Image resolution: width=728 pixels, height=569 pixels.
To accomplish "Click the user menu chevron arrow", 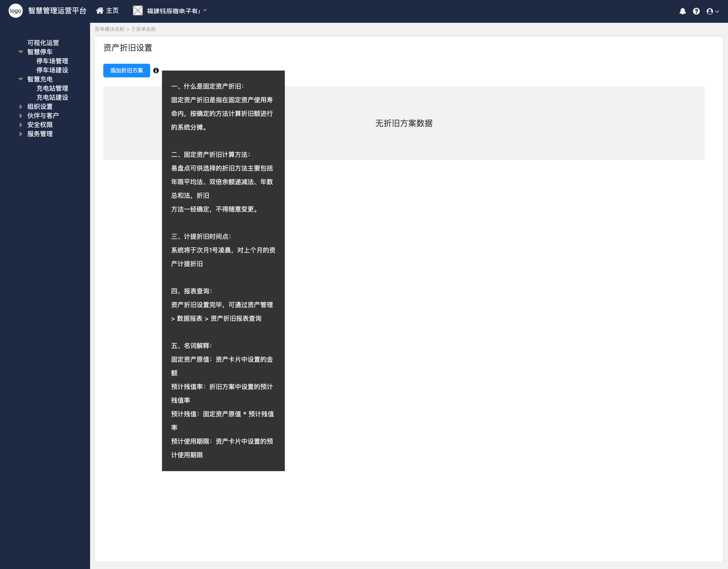I will 717,12.
